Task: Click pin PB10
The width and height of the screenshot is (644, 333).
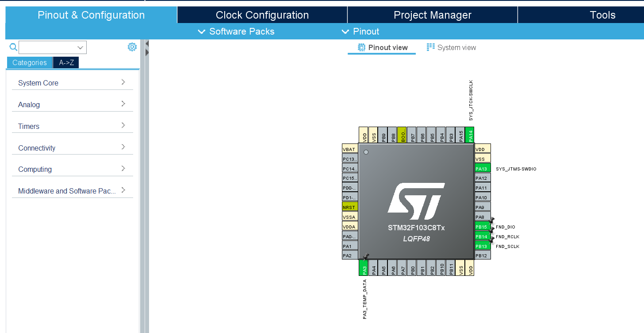Action: pos(441,268)
